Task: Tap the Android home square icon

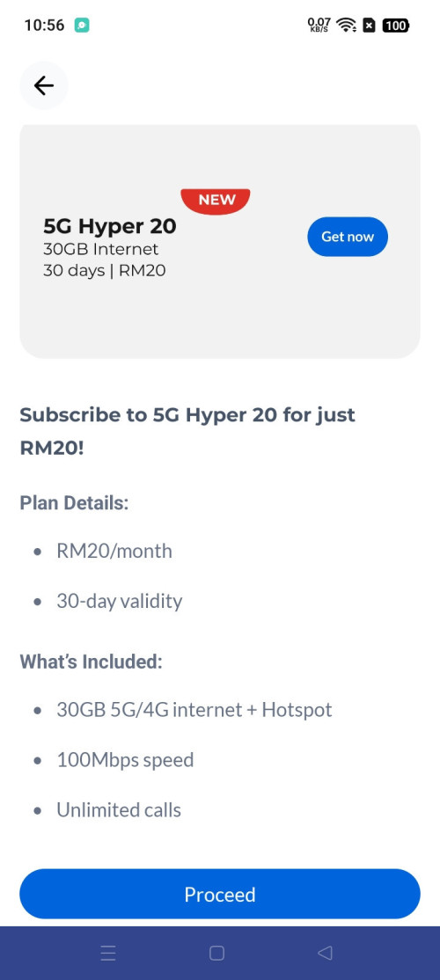Action: [216, 953]
